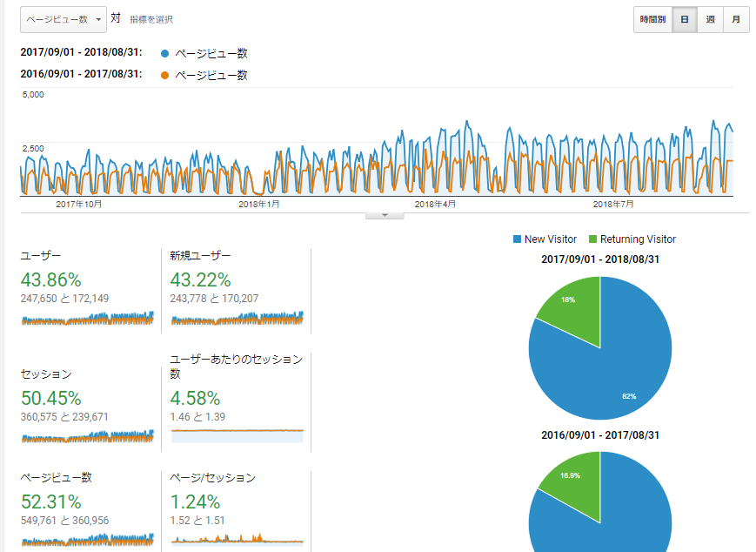Open the 新規ユーザー metric sparkline
The height and width of the screenshot is (552, 756).
(237, 319)
